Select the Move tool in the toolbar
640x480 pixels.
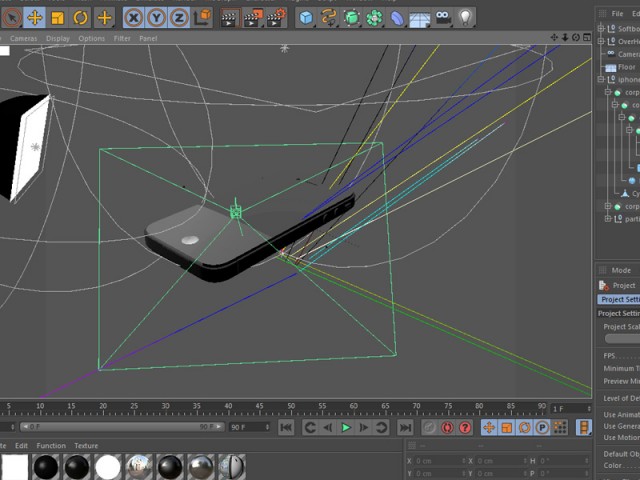35,18
